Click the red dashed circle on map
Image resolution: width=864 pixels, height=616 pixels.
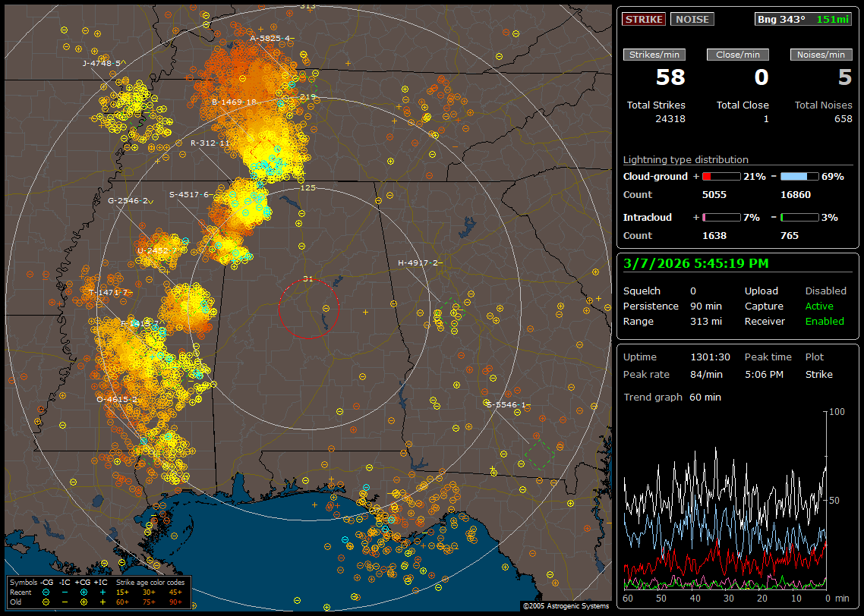coord(308,309)
